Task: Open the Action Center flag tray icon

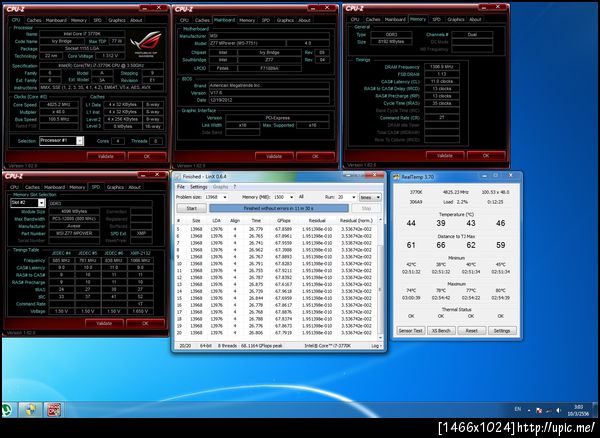Action: [x=539, y=410]
